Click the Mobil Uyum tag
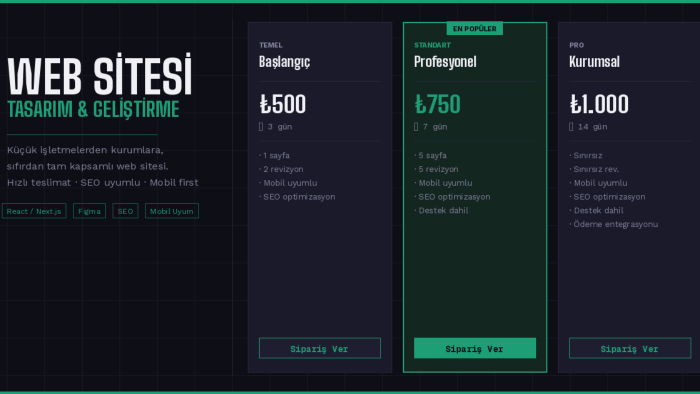 click(x=172, y=211)
